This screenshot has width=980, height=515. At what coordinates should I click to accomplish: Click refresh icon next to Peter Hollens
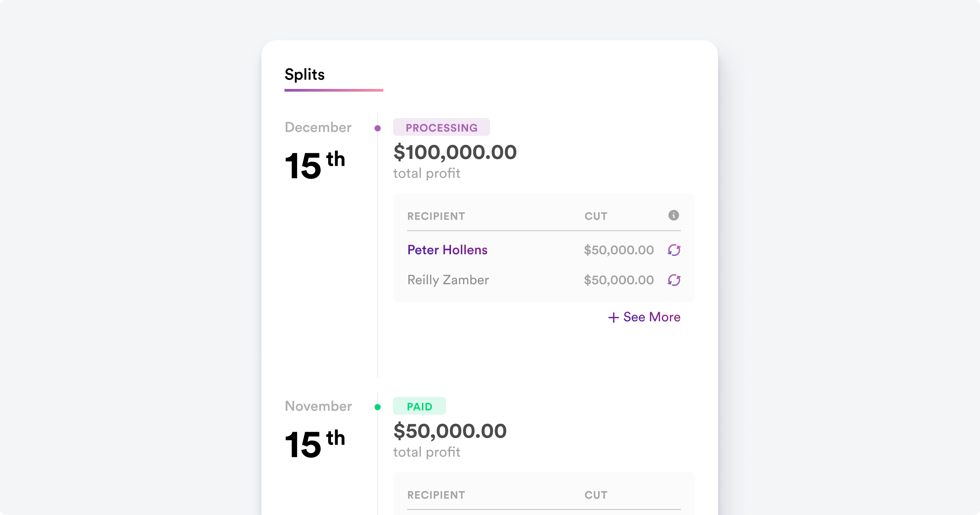[674, 250]
